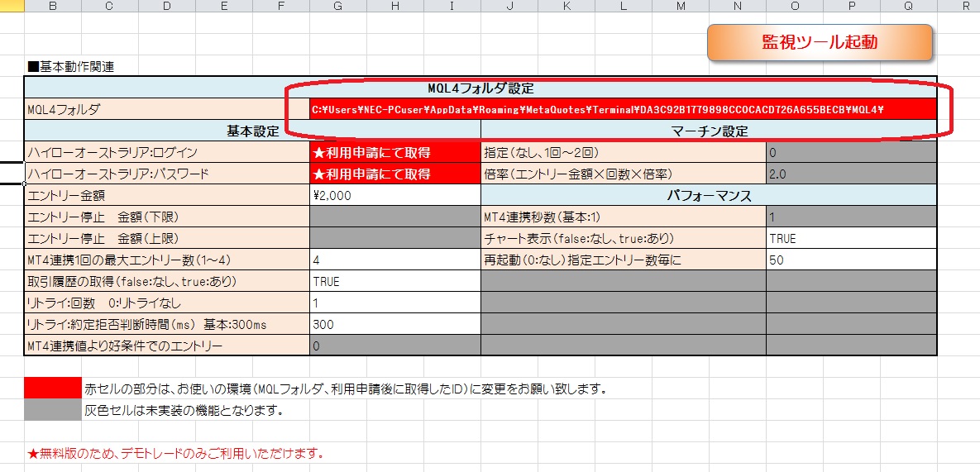Select the MT4連携値より好条件でのエントリー value 0

pyautogui.click(x=395, y=346)
